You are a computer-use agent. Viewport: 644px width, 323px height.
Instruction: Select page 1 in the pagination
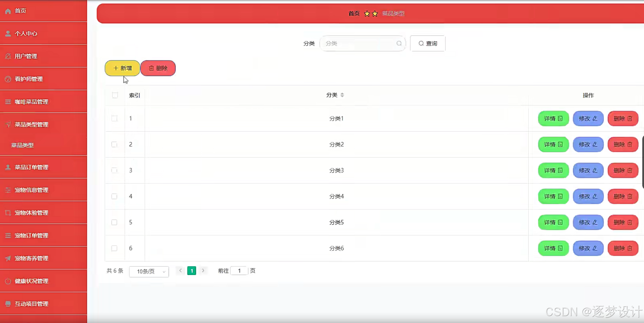pos(192,271)
